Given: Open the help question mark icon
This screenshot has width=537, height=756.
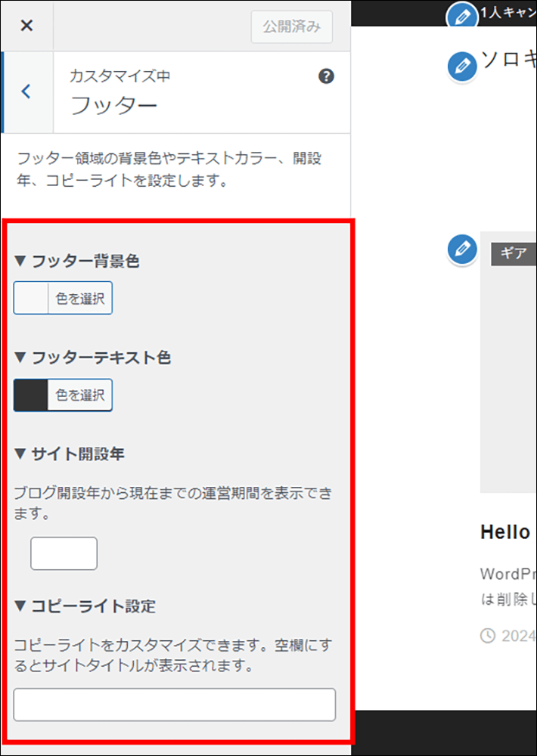Looking at the screenshot, I should point(326,76).
